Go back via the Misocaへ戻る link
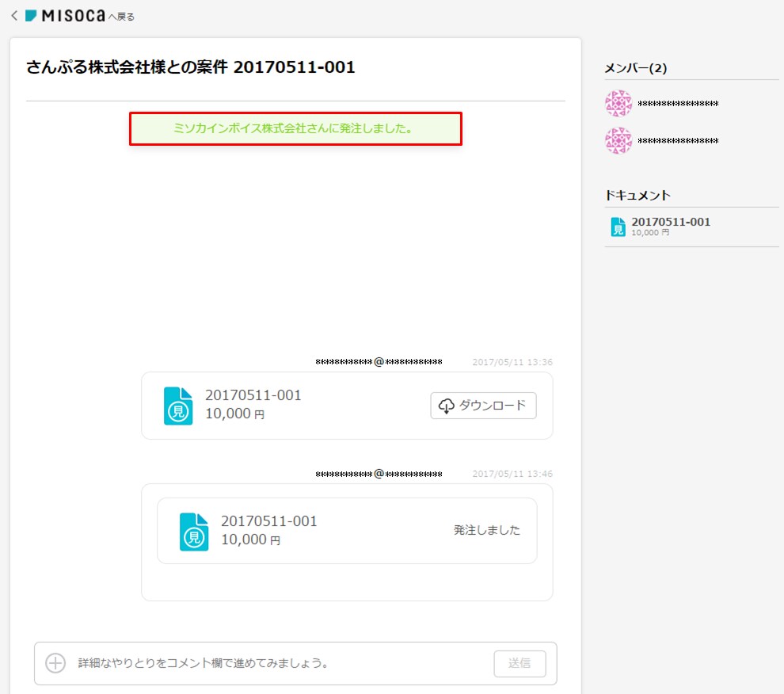This screenshot has height=694, width=784. [x=80, y=16]
